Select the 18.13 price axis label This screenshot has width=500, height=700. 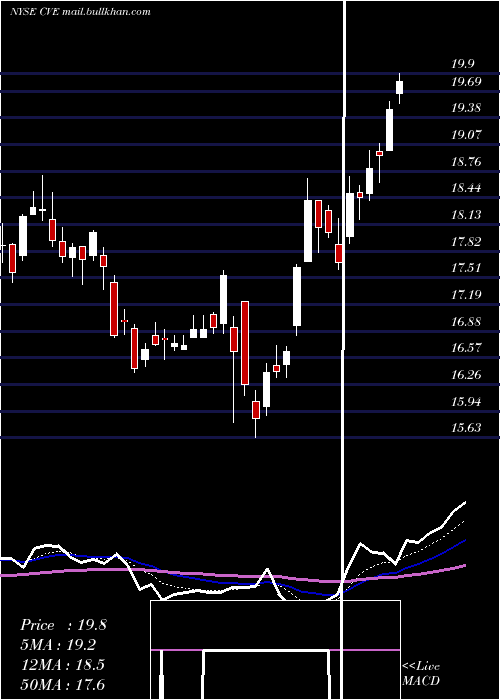pyautogui.click(x=467, y=215)
